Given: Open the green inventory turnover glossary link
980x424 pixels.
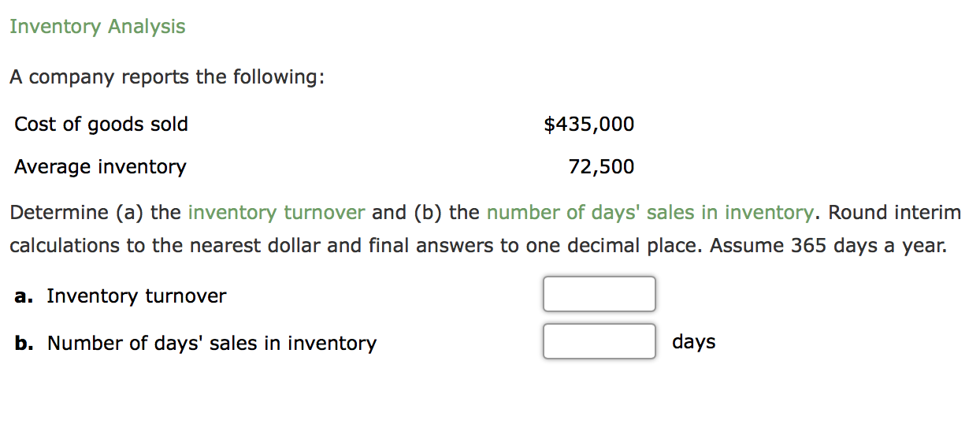Looking at the screenshot, I should tap(277, 213).
